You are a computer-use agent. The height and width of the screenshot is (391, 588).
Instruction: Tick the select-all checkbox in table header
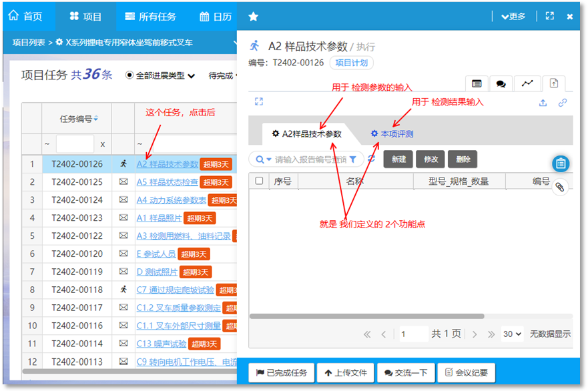259,181
